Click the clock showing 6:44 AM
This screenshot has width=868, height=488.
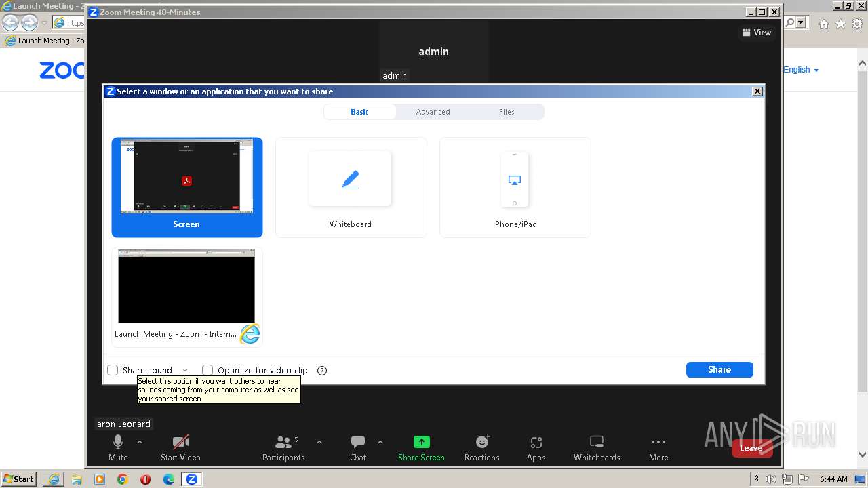tap(833, 479)
